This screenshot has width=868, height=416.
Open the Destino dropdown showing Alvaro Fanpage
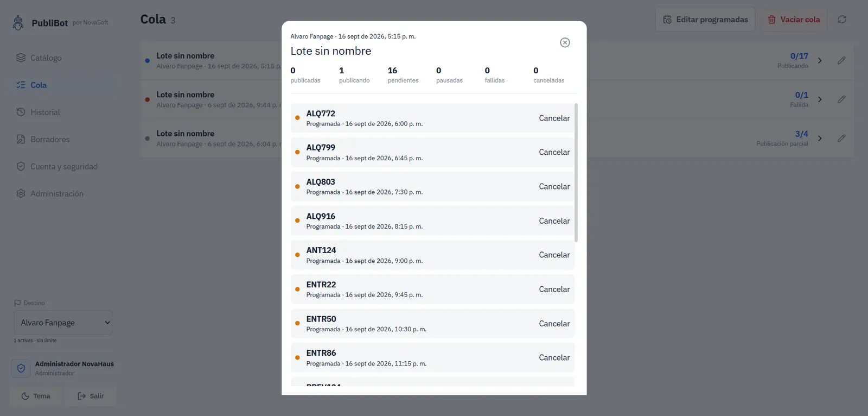pyautogui.click(x=63, y=323)
